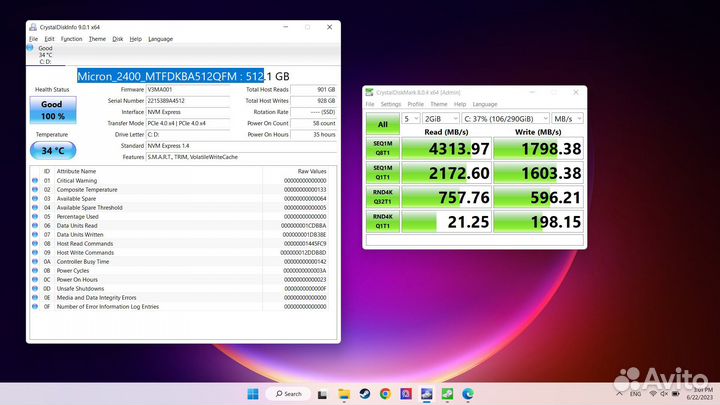Image resolution: width=720 pixels, height=405 pixels.
Task: Click the Transfer Mode field PCIe 4.0 x4
Action: tap(188, 123)
